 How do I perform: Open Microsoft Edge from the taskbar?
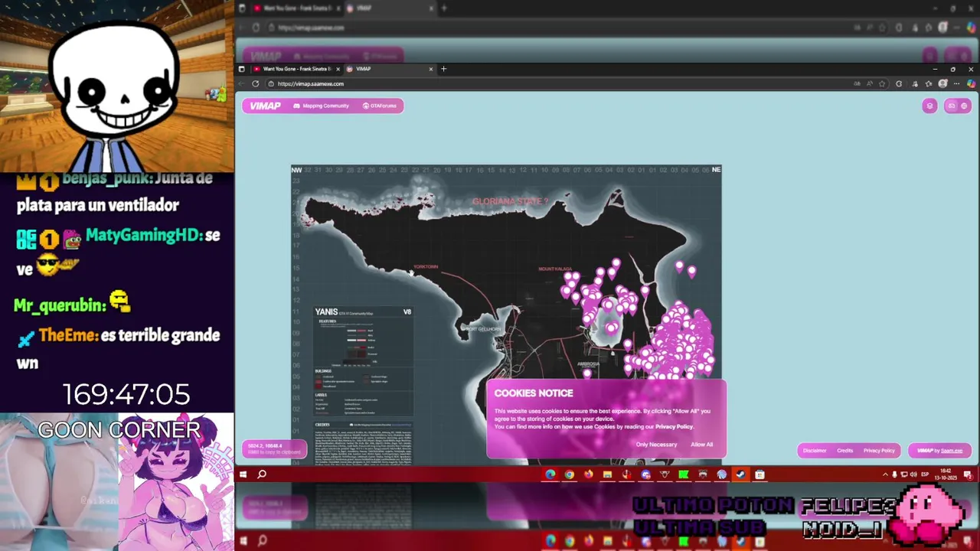[550, 474]
